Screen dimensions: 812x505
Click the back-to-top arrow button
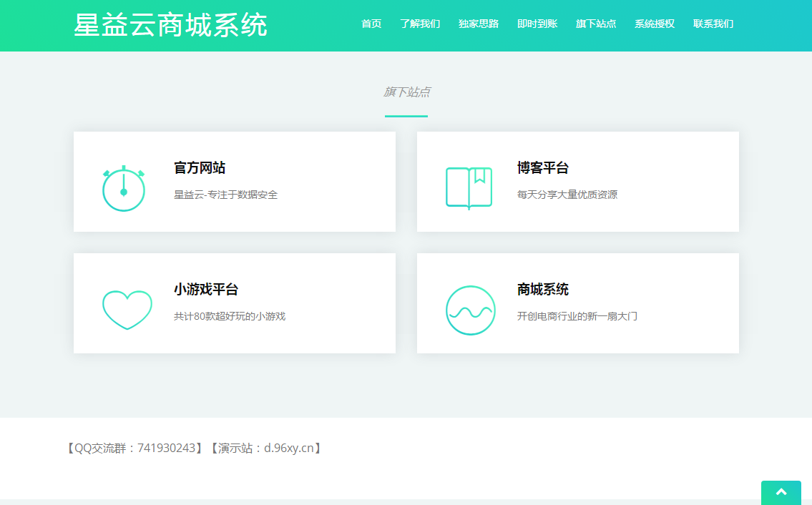[781, 492]
